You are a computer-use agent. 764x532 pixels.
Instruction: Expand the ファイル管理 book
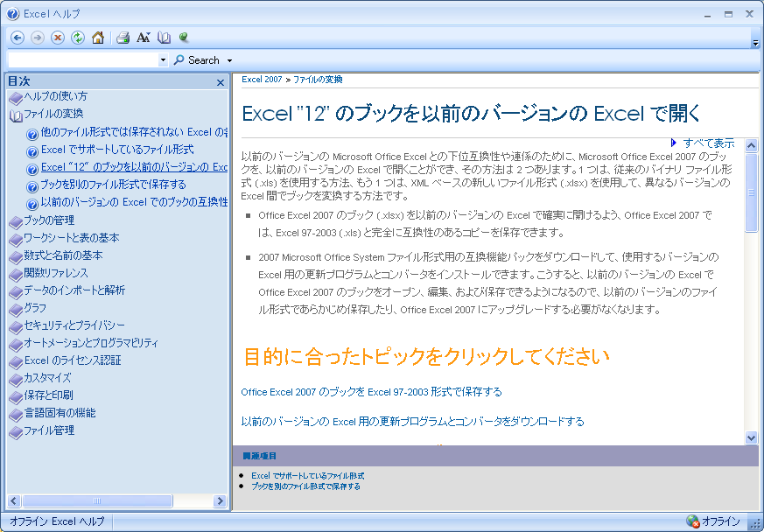[x=49, y=430]
